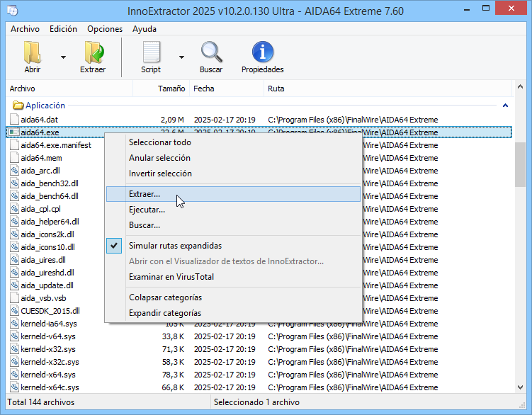Toggle Simular rutas expandidas checkmark
532x415 pixels.
pyautogui.click(x=114, y=246)
